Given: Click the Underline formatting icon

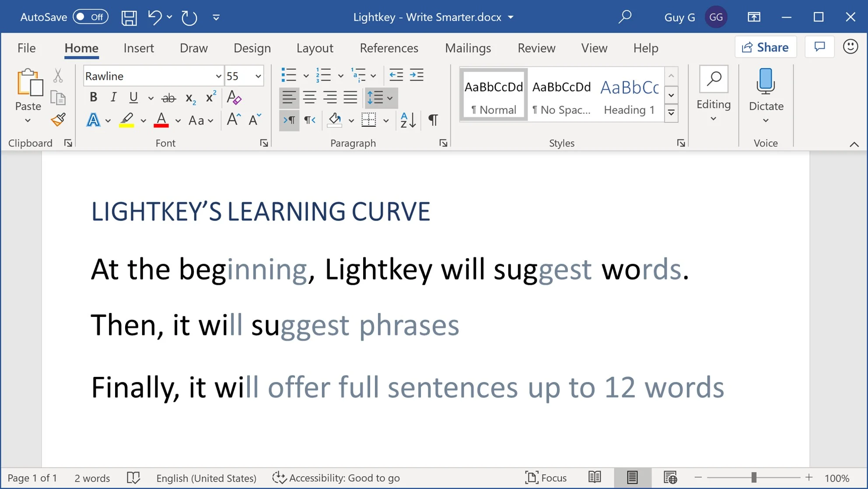Looking at the screenshot, I should [133, 97].
